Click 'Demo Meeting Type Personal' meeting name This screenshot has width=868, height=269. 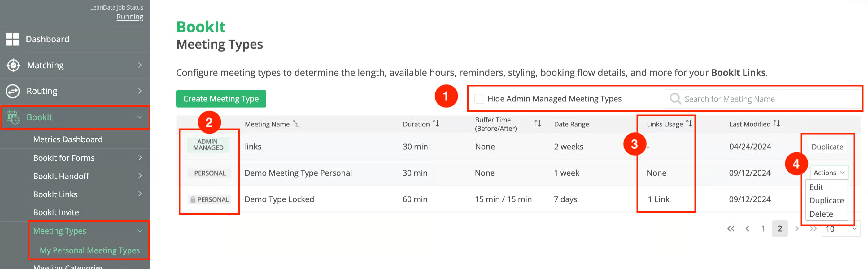point(298,173)
